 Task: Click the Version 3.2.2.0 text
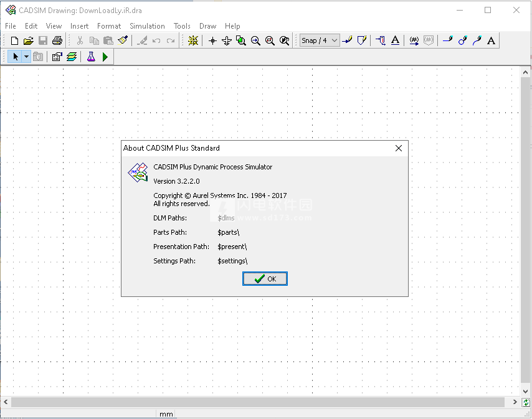tap(176, 181)
